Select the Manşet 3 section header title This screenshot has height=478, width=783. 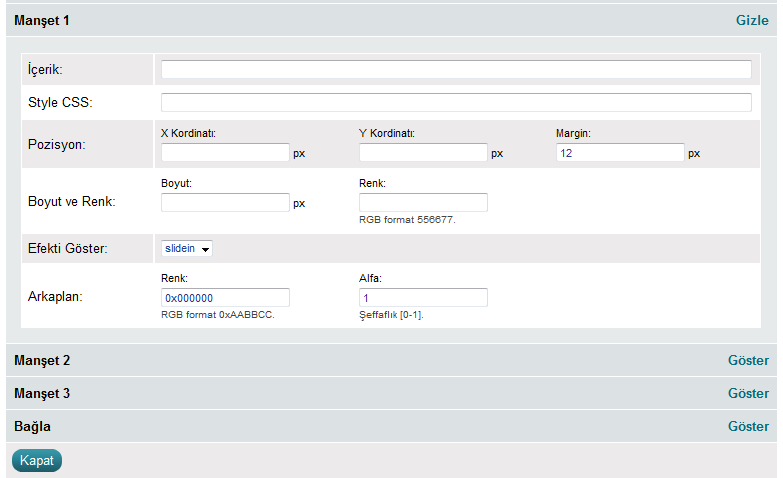pos(42,393)
